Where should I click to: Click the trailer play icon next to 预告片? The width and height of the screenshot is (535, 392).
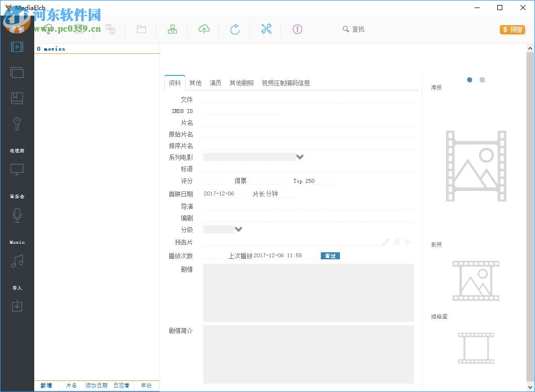(408, 242)
